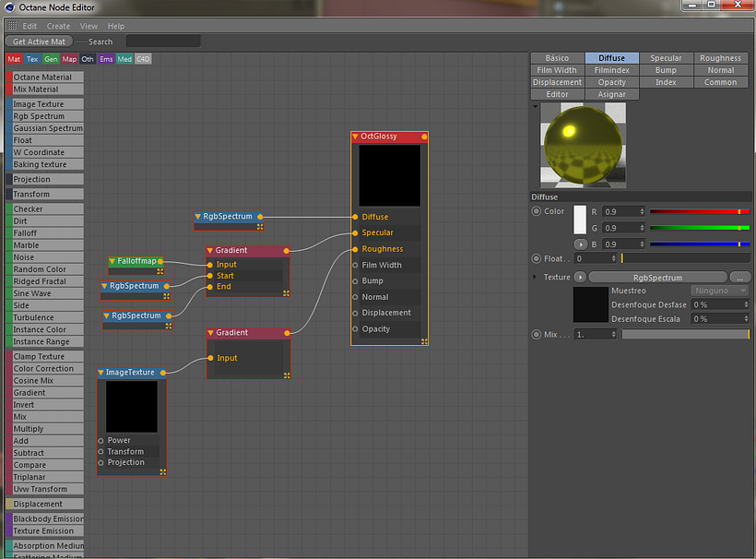Click the white Color swatch
Viewport: 756px width, 559px height.
click(580, 220)
